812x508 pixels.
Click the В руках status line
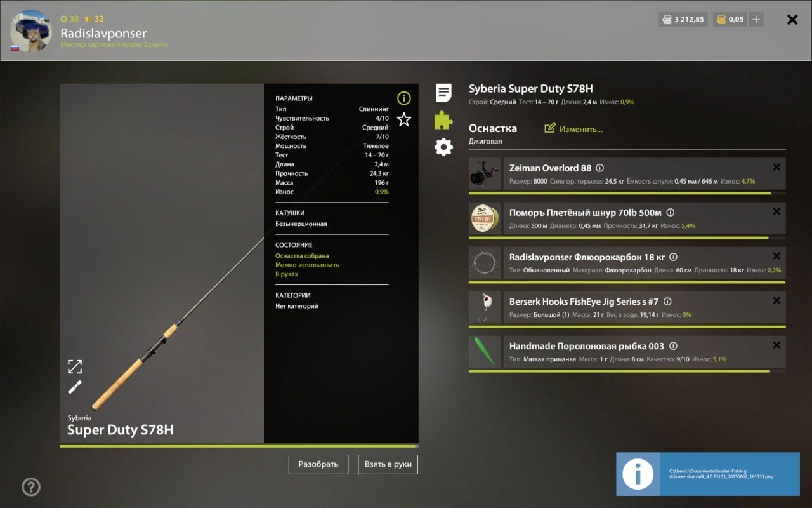[x=287, y=274]
